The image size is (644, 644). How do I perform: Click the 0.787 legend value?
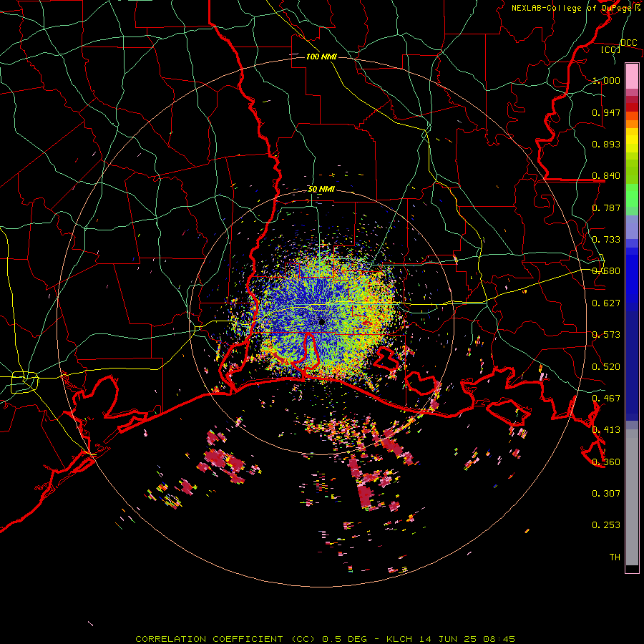point(606,208)
